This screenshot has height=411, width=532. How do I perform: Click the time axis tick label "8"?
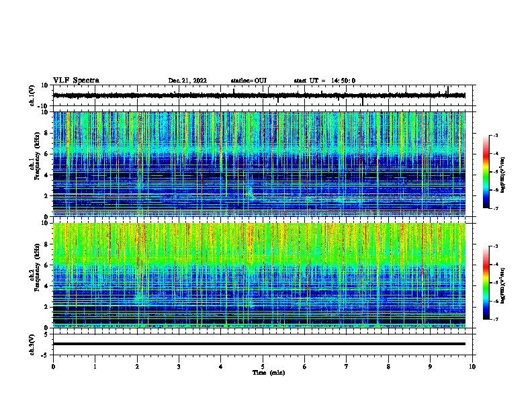pos(388,367)
